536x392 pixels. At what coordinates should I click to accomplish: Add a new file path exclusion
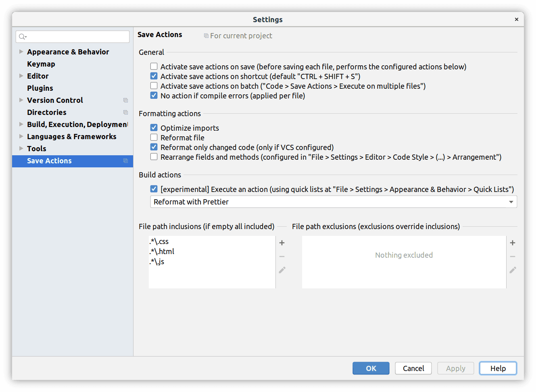513,243
